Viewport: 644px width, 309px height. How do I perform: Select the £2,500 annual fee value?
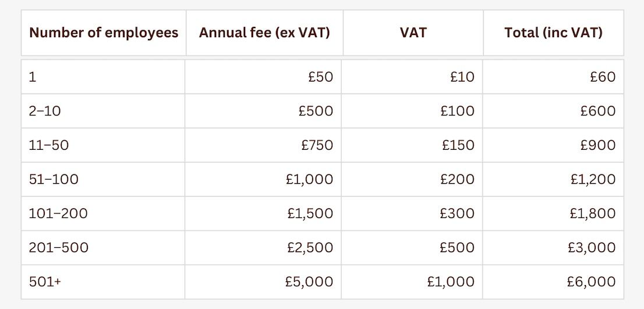click(310, 248)
